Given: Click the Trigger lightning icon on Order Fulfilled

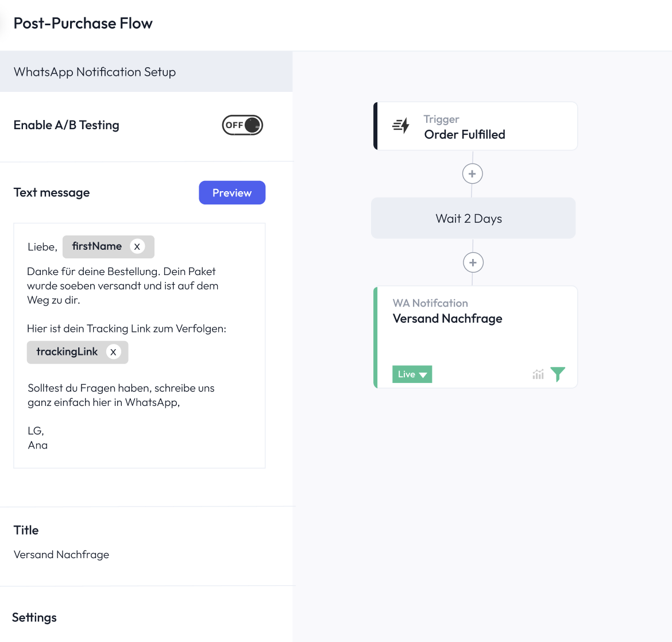Looking at the screenshot, I should point(401,126).
